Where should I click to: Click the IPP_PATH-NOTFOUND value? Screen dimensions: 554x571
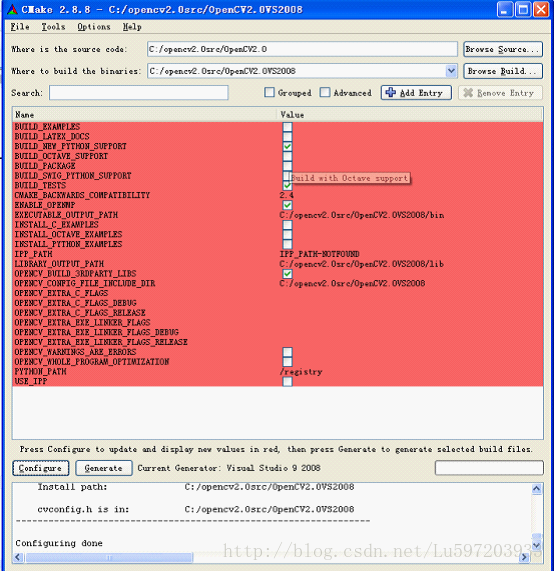[319, 254]
